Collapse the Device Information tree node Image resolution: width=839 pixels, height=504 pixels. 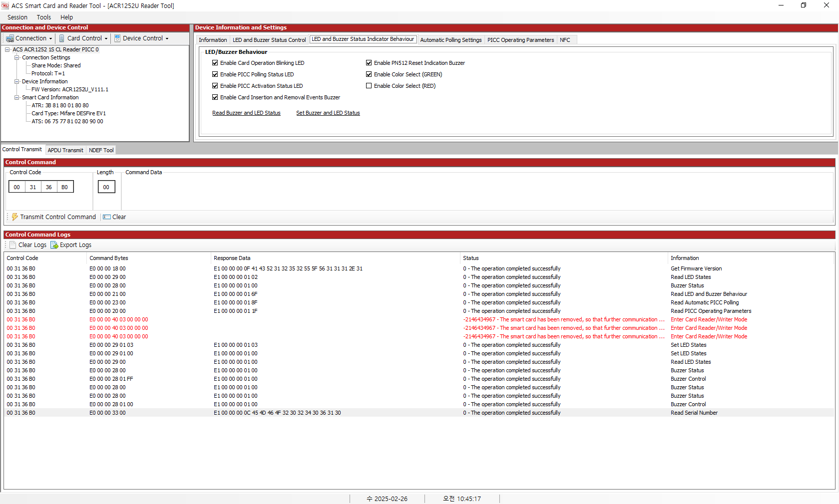click(17, 81)
